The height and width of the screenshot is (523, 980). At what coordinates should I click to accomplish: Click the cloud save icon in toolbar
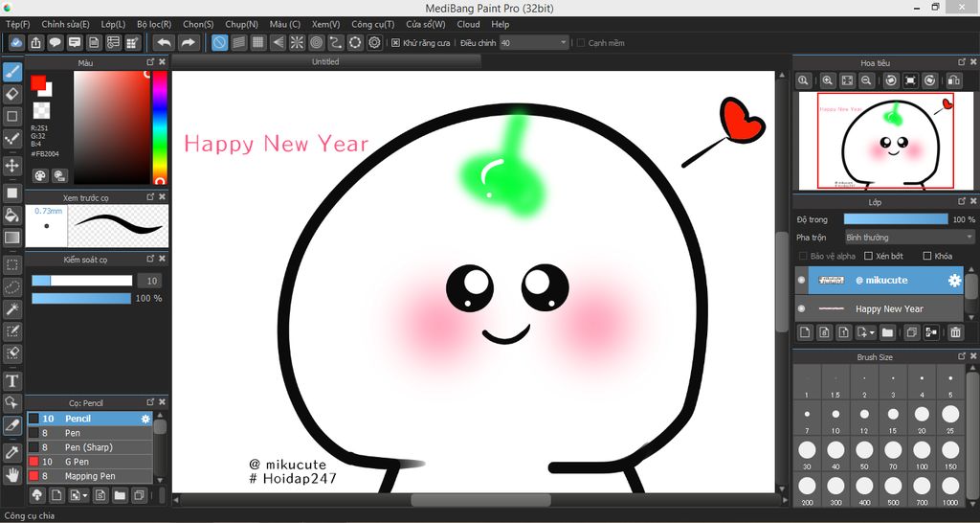(17, 42)
